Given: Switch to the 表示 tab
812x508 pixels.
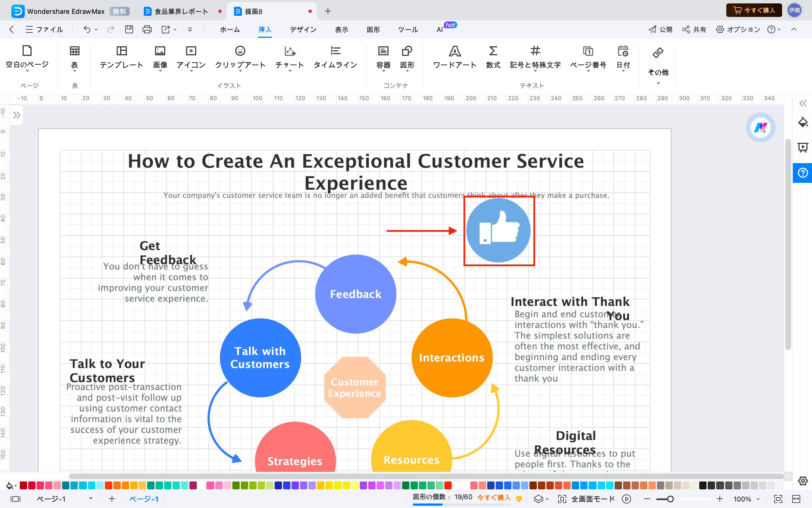Looking at the screenshot, I should point(342,30).
